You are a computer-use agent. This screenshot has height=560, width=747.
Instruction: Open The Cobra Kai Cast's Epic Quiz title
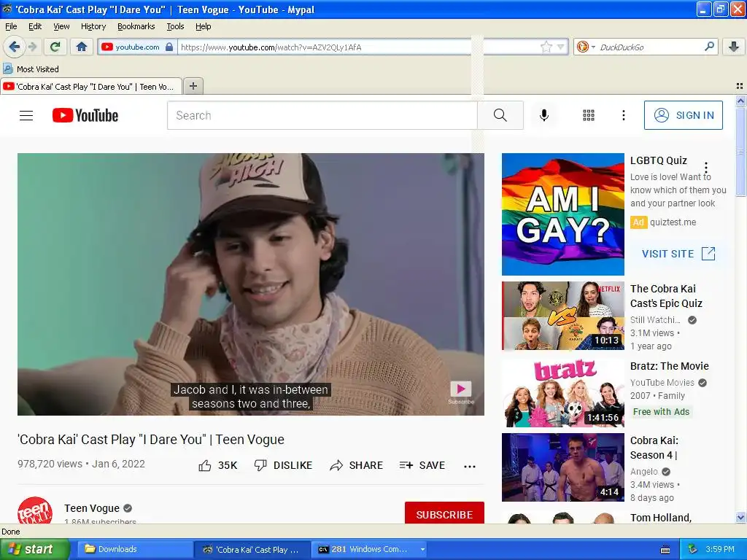(x=666, y=296)
